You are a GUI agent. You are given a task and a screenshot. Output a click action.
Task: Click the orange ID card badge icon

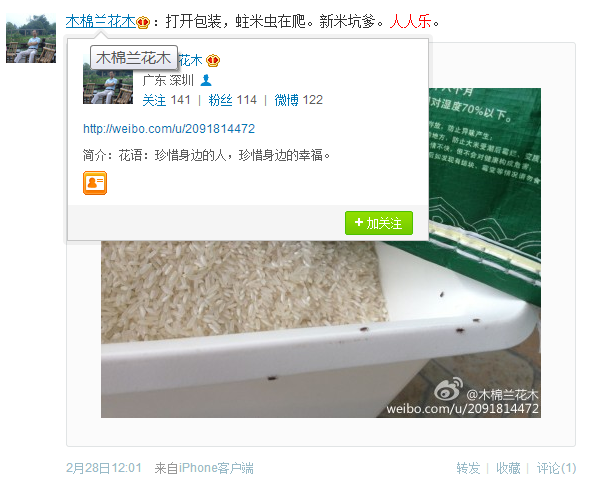click(95, 183)
